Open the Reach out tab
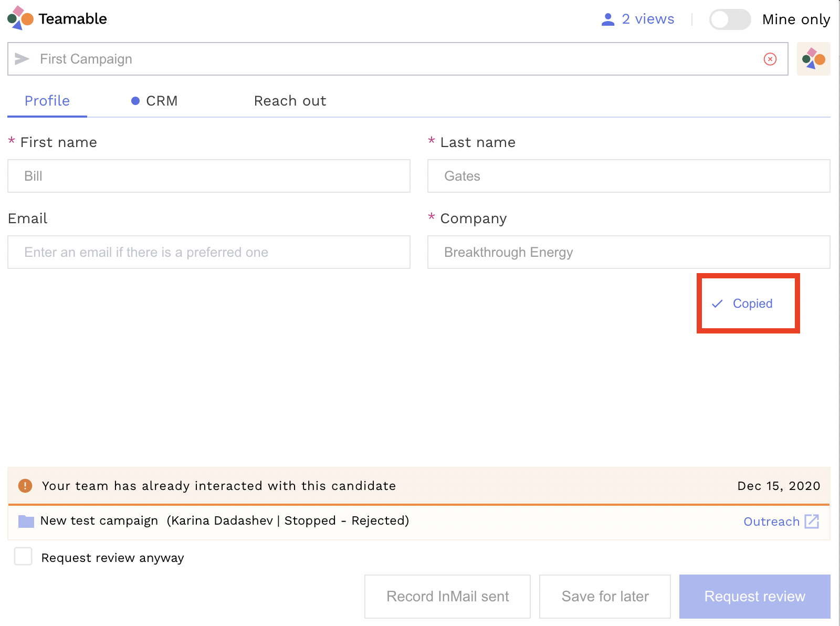Screen dimensions: 840x626 (x=290, y=101)
